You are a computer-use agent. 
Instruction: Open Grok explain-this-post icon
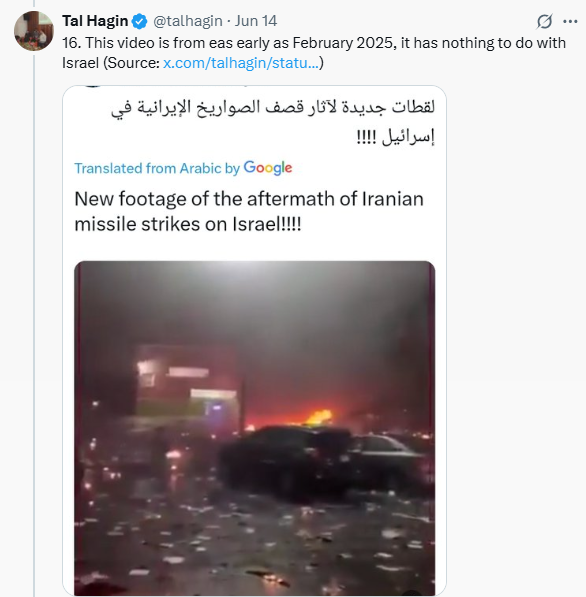pyautogui.click(x=544, y=21)
